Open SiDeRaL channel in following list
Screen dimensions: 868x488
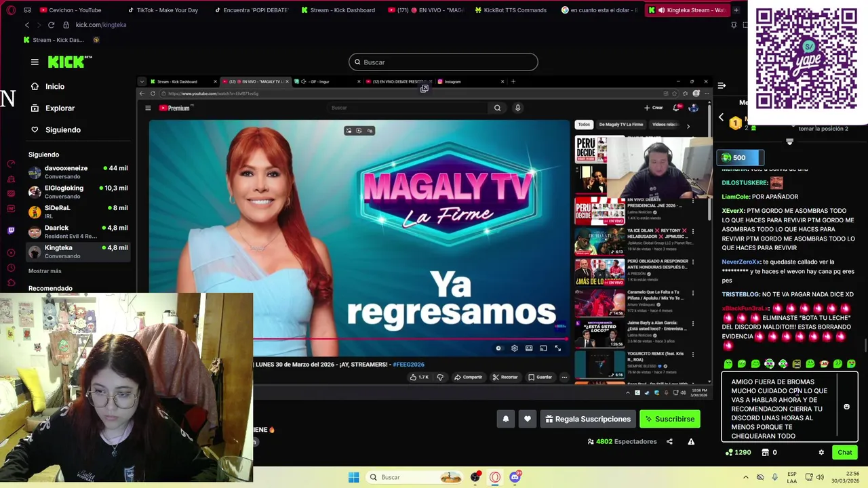coord(78,211)
